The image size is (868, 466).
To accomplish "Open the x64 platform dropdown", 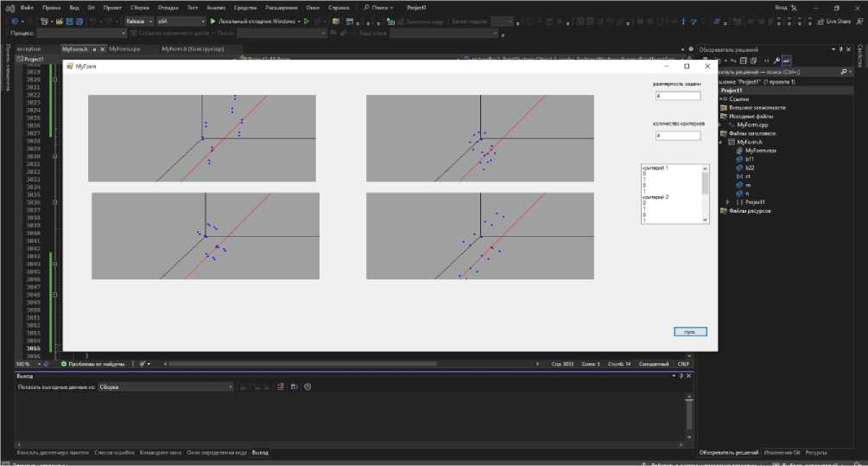I will click(x=181, y=21).
